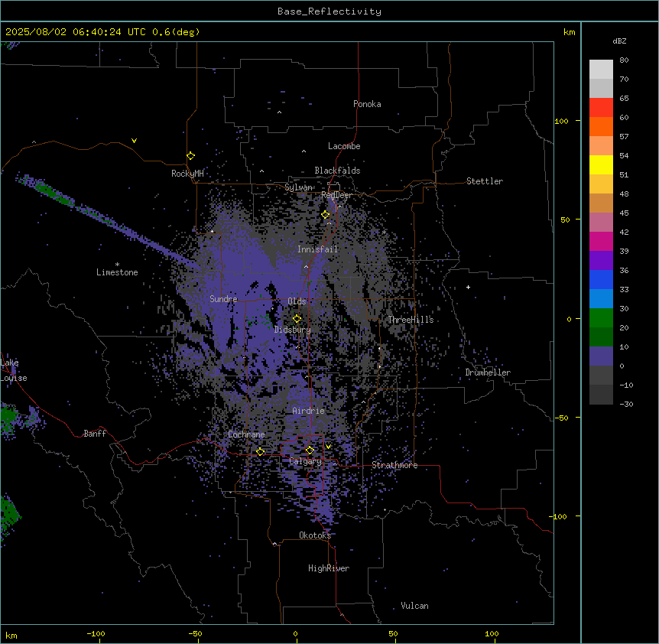Click the Sundre label

(x=223, y=299)
